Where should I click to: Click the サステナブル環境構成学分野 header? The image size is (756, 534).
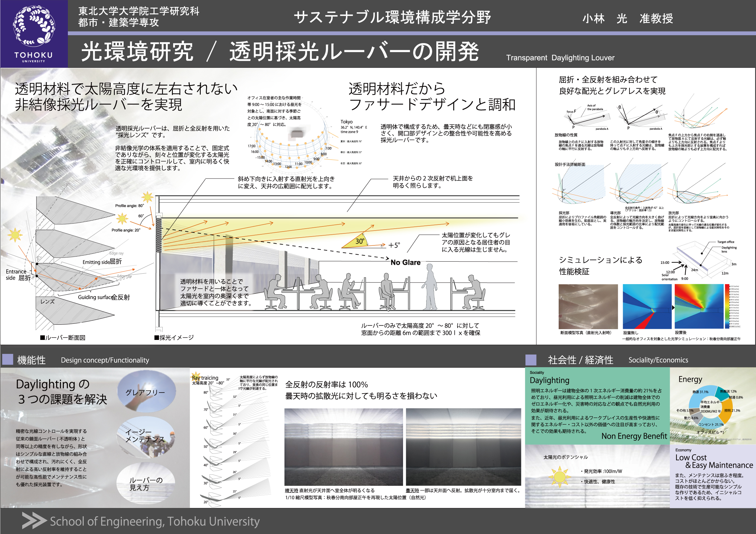(x=392, y=17)
